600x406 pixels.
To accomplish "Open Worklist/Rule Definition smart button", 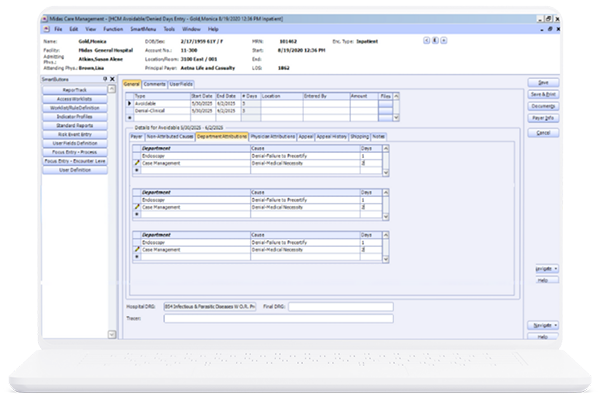I will click(x=75, y=108).
